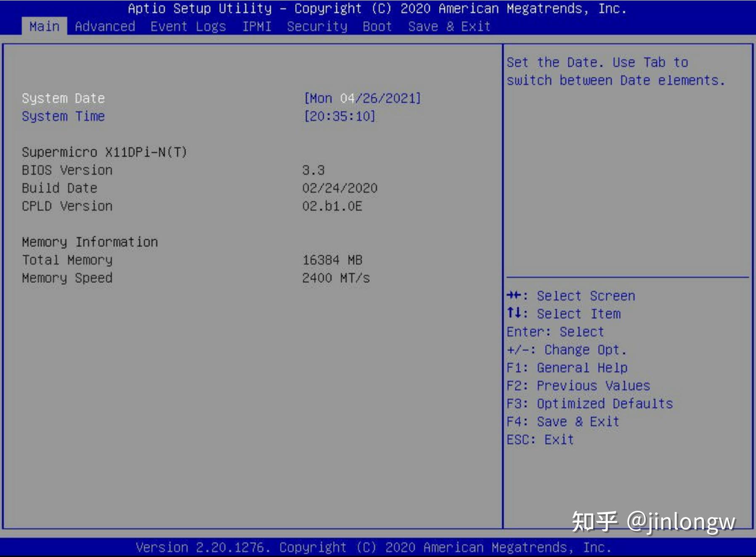Screen dimensions: 756x557
Task: Open the Security tab
Action: 317,26
